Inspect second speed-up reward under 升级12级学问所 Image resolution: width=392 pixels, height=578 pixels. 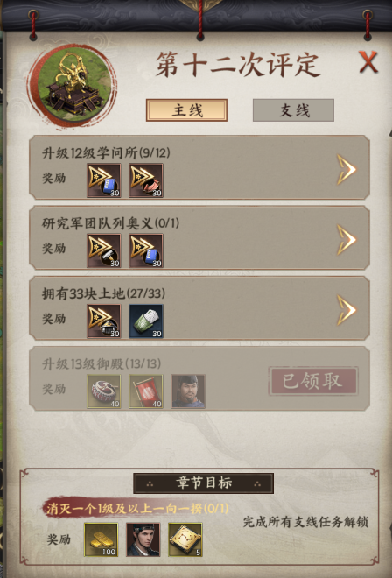pyautogui.click(x=146, y=180)
